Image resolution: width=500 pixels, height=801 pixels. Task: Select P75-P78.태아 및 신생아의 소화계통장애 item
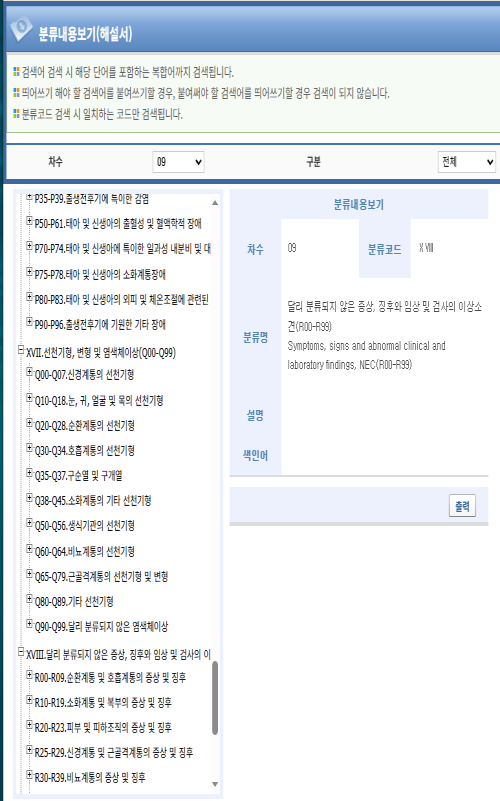100,275
